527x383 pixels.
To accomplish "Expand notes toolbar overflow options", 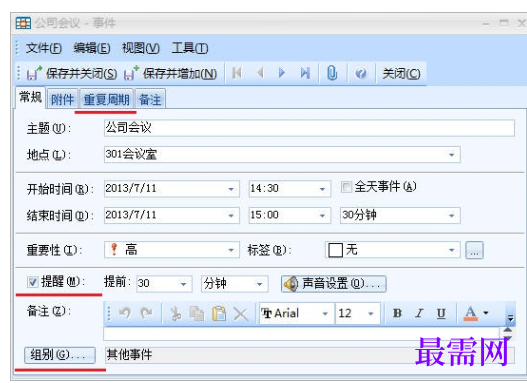I will pos(510,317).
